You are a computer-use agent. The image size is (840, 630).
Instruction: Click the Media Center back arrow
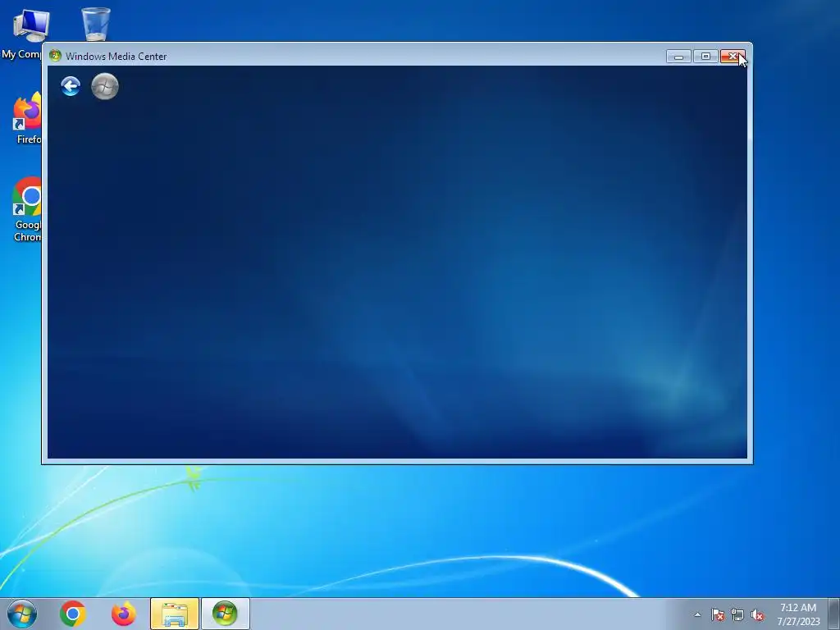[x=71, y=86]
